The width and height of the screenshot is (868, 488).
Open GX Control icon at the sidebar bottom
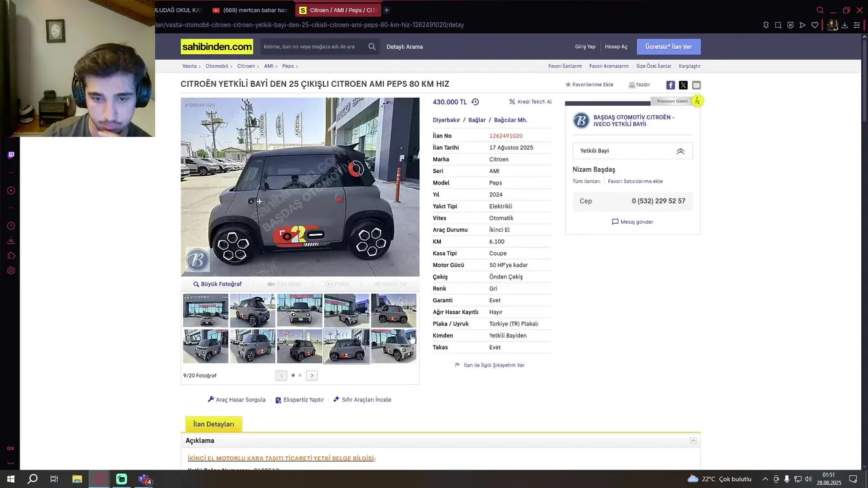click(11, 448)
